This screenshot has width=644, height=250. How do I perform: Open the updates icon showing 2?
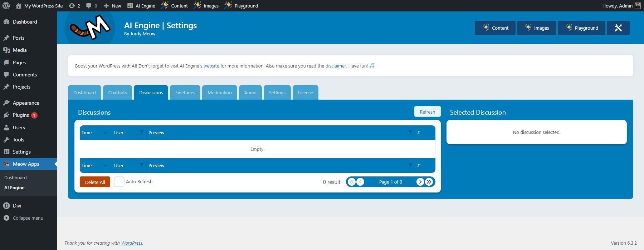[x=74, y=6]
